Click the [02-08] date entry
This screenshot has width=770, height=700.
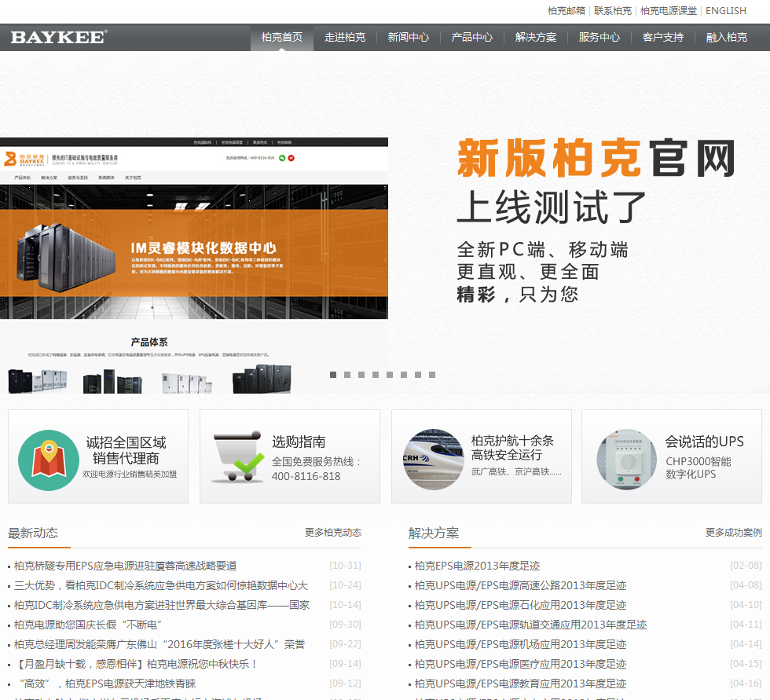pos(746,566)
